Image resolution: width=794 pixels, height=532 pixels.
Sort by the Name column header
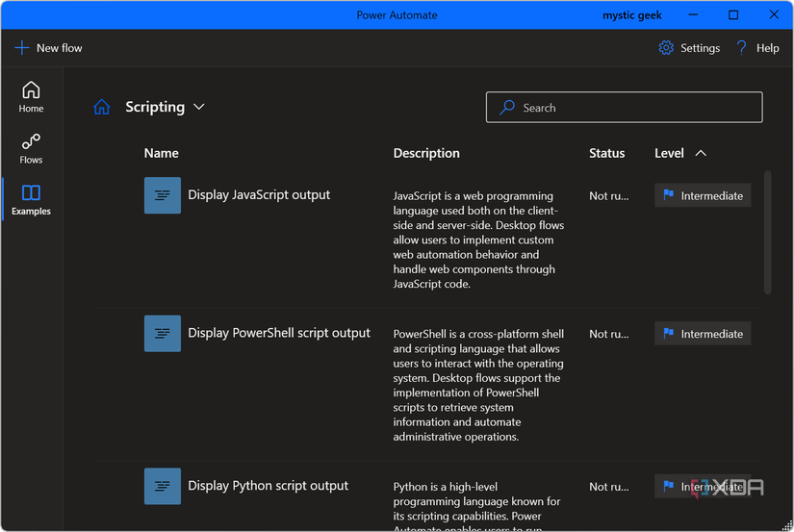(161, 153)
